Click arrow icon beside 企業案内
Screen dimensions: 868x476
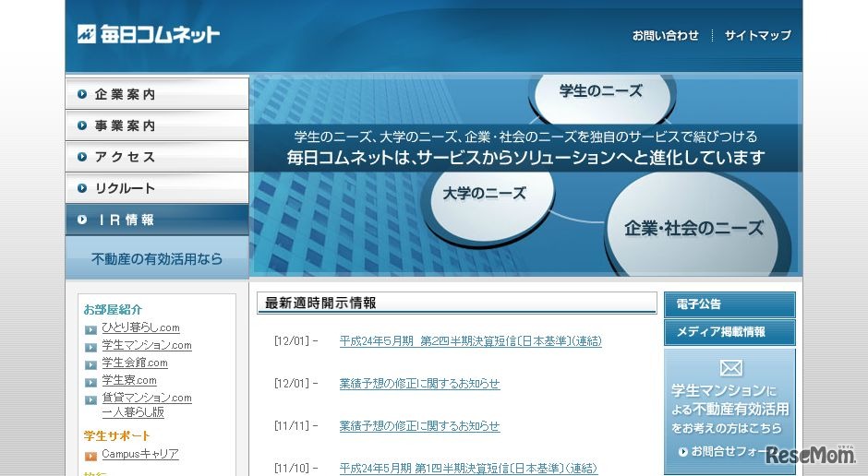click(x=82, y=94)
